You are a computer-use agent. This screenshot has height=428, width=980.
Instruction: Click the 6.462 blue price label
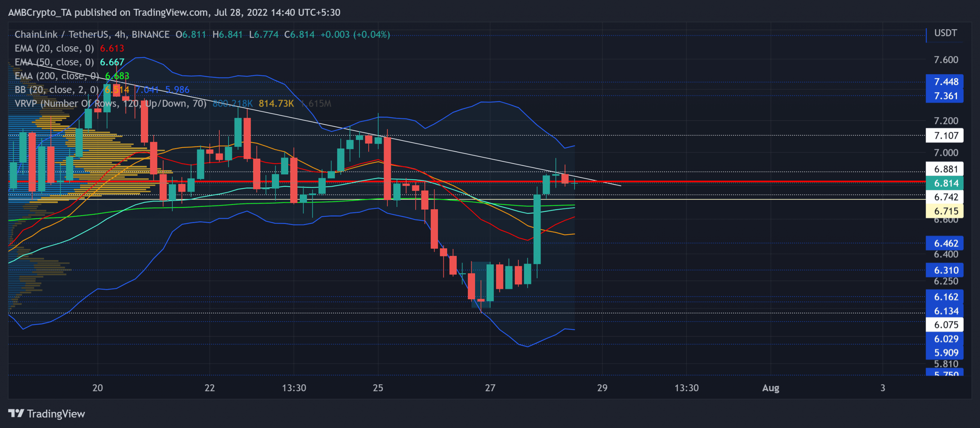[x=944, y=243]
